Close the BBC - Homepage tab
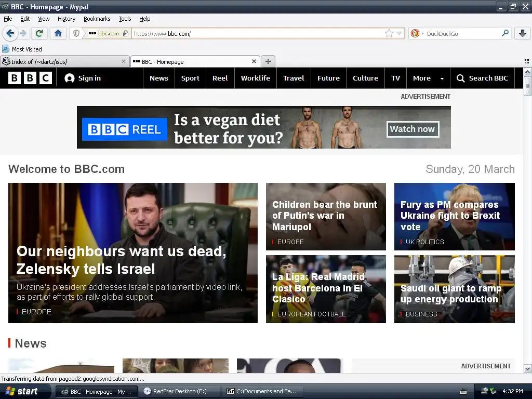This screenshot has height=399, width=532. [x=254, y=61]
